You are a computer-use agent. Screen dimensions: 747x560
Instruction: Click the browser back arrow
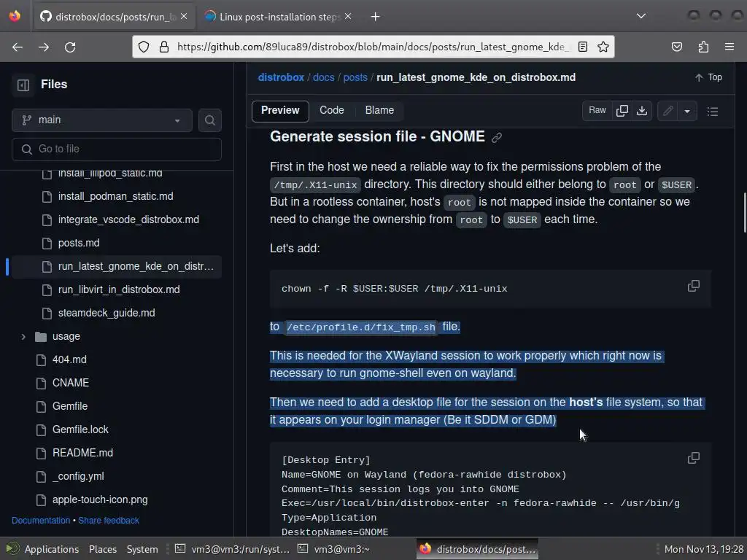tap(18, 47)
